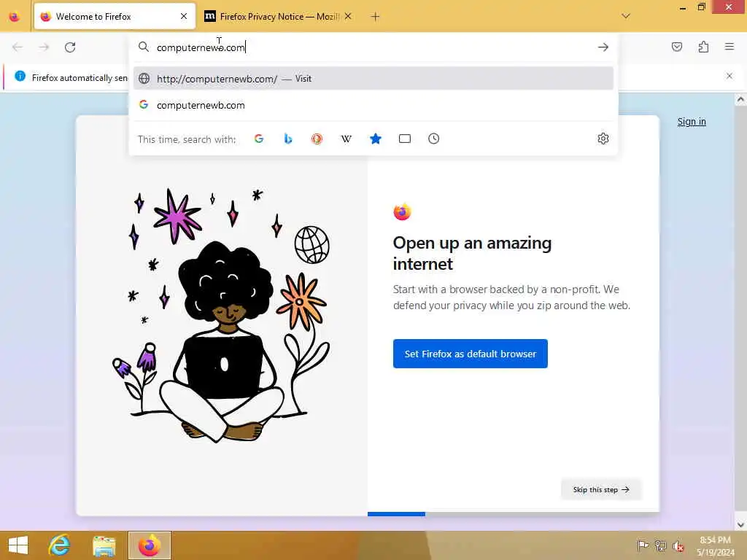Reload the current page
This screenshot has height=560, width=747.
(x=70, y=47)
